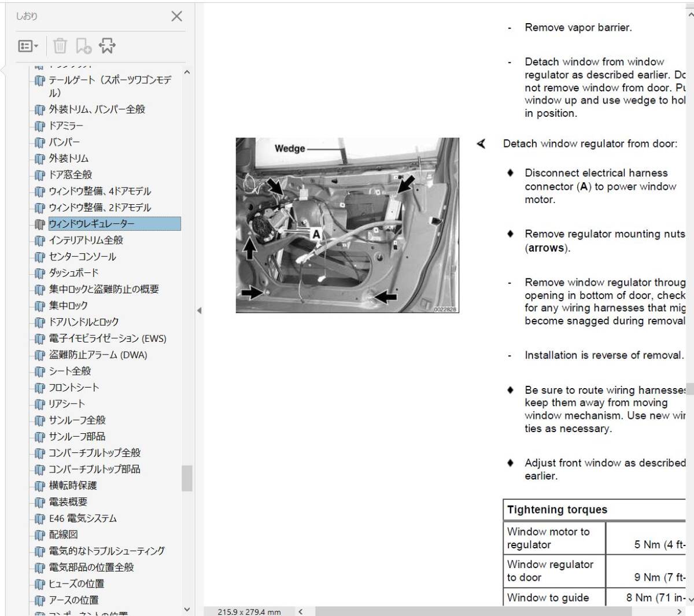Image resolution: width=694 pixels, height=616 pixels.
Task: Click the document vertical scroll-down arrow
Action: [x=690, y=600]
